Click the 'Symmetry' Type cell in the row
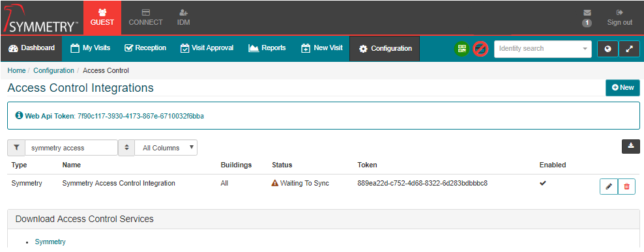The image size is (644, 252). coord(27,184)
